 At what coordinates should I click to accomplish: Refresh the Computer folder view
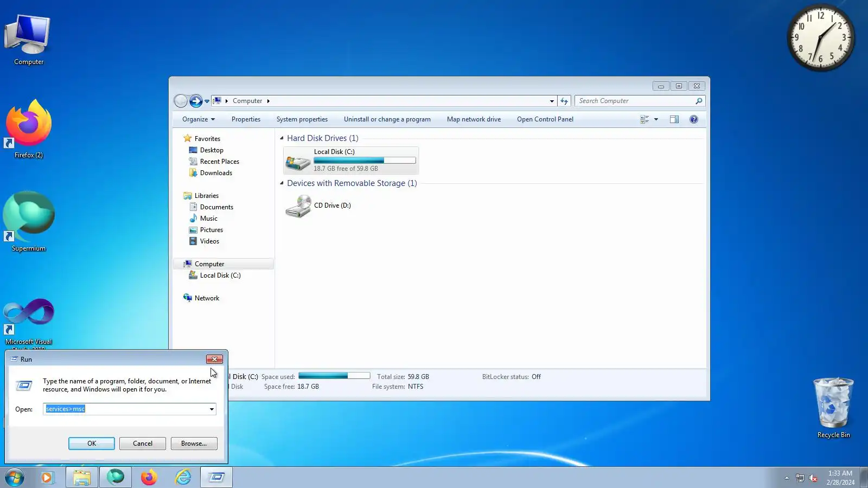564,101
